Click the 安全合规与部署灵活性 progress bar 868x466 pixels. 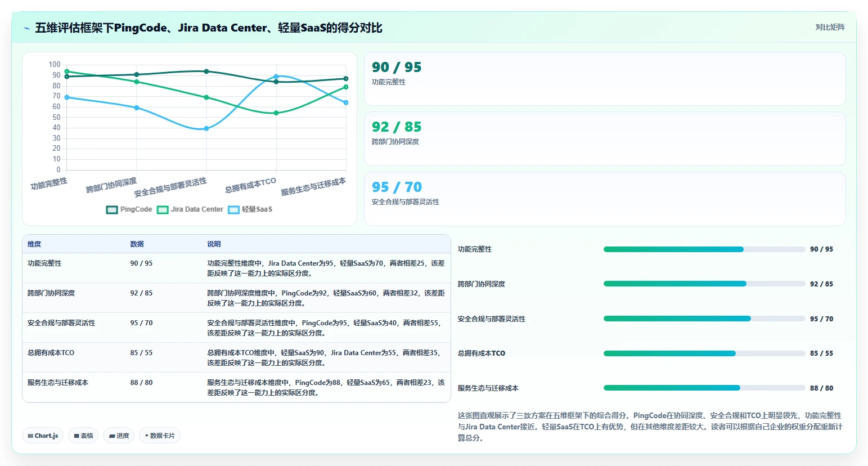(x=704, y=319)
